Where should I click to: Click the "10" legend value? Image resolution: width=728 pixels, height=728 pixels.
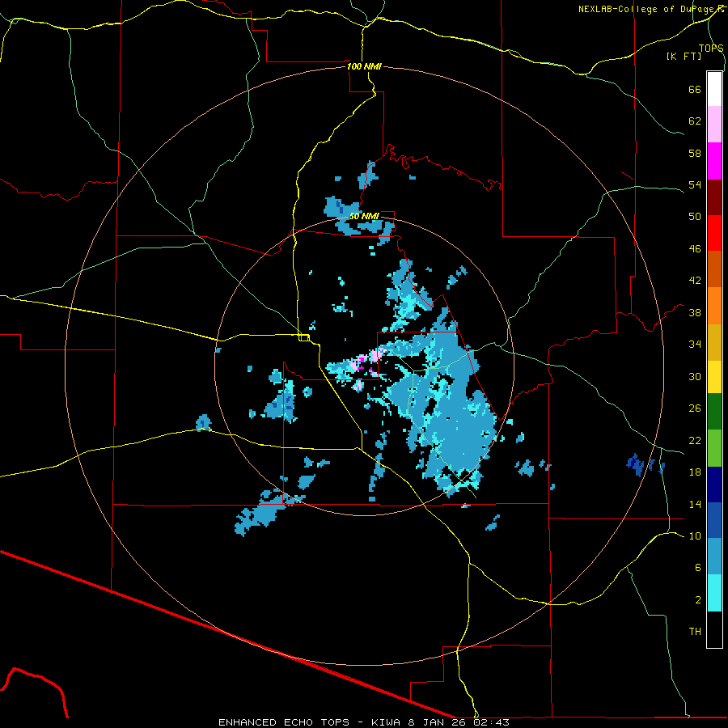click(695, 535)
